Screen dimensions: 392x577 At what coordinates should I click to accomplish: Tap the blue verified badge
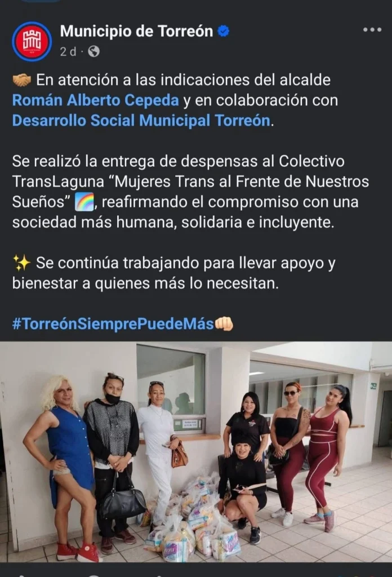click(223, 32)
